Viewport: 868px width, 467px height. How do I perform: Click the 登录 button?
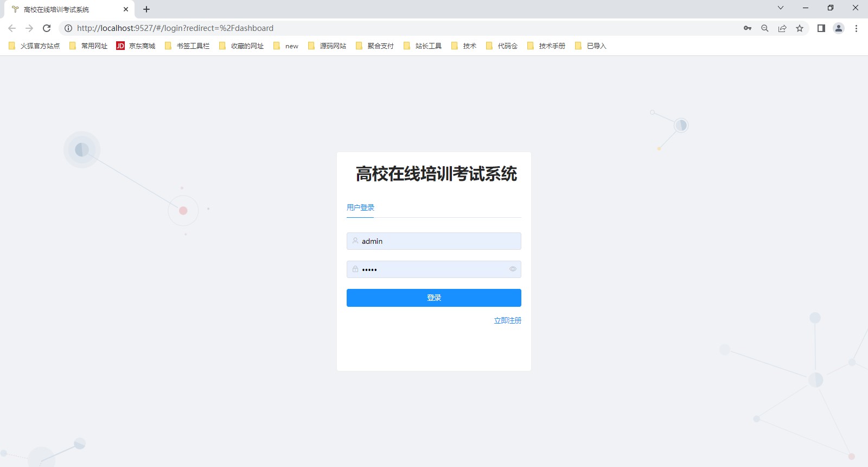click(434, 298)
